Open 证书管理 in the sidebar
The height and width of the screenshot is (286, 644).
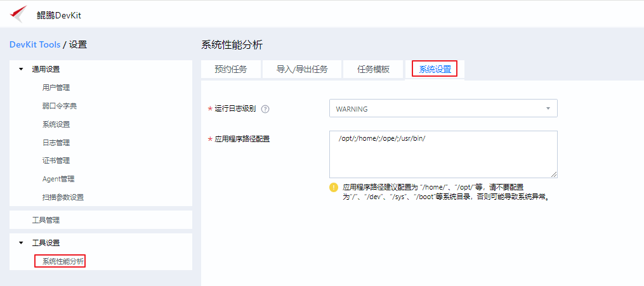click(x=56, y=160)
